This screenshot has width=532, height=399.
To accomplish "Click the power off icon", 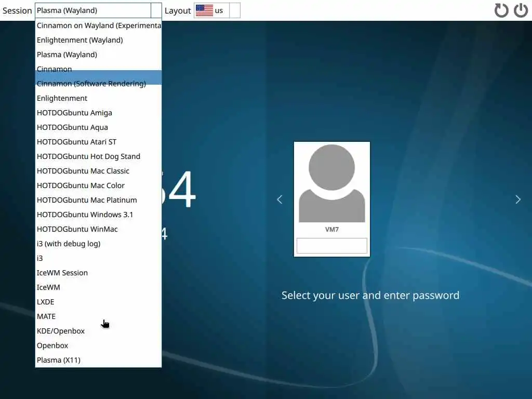I will point(521,10).
